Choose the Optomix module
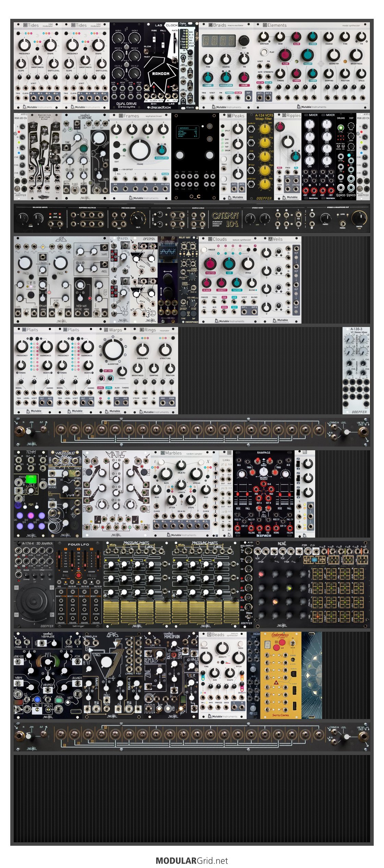Image resolution: width=384 pixels, height=868 pixels. coord(144,280)
